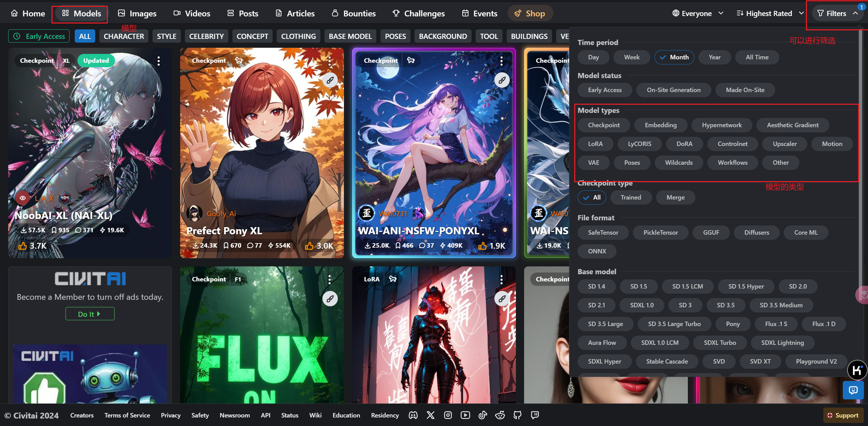Select the CHARACTER category tab
The height and width of the screenshot is (426, 868).
click(124, 36)
